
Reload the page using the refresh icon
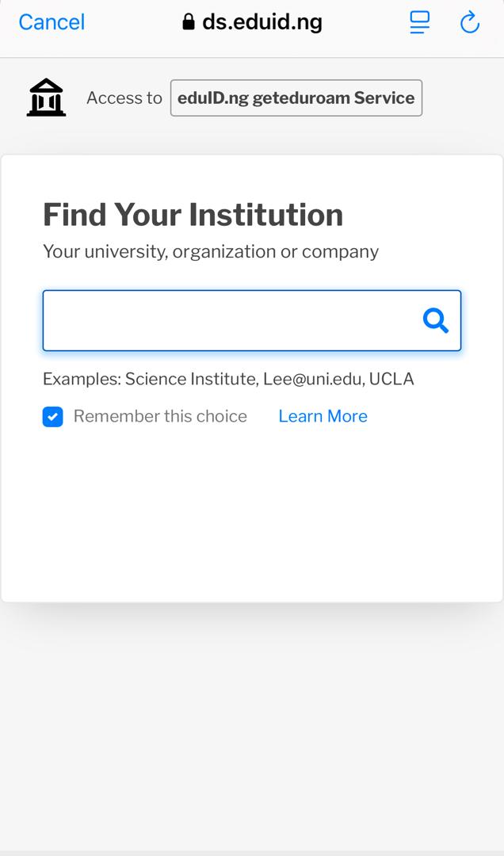[469, 22]
